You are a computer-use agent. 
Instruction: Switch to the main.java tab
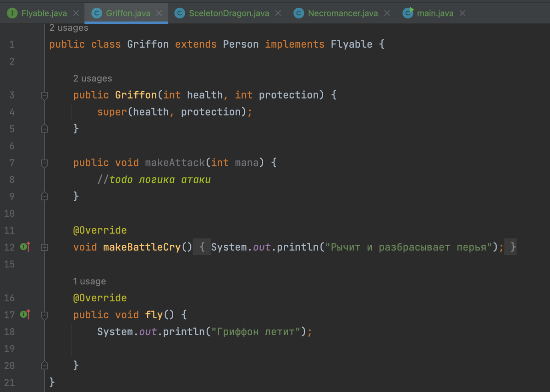pos(435,13)
